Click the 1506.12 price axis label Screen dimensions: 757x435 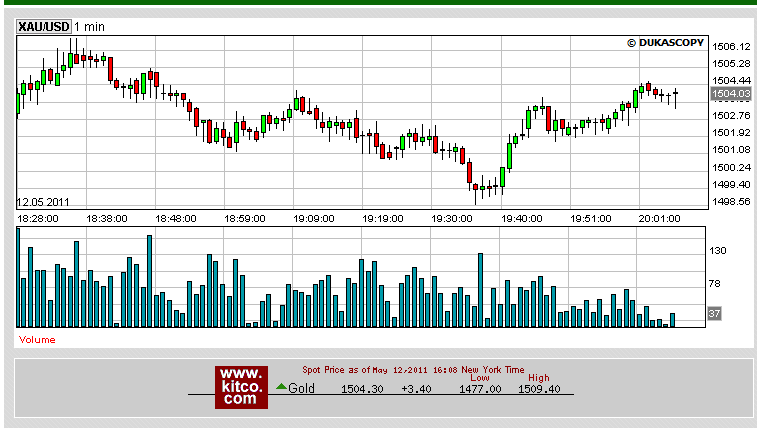click(732, 46)
